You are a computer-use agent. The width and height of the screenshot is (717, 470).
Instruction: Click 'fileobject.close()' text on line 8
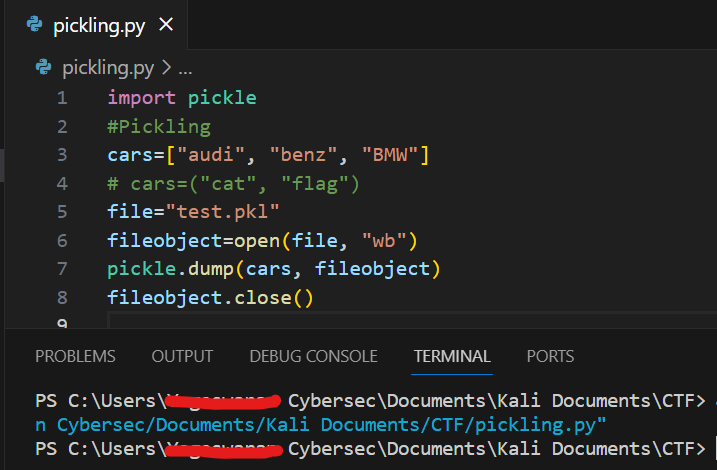pos(210,298)
